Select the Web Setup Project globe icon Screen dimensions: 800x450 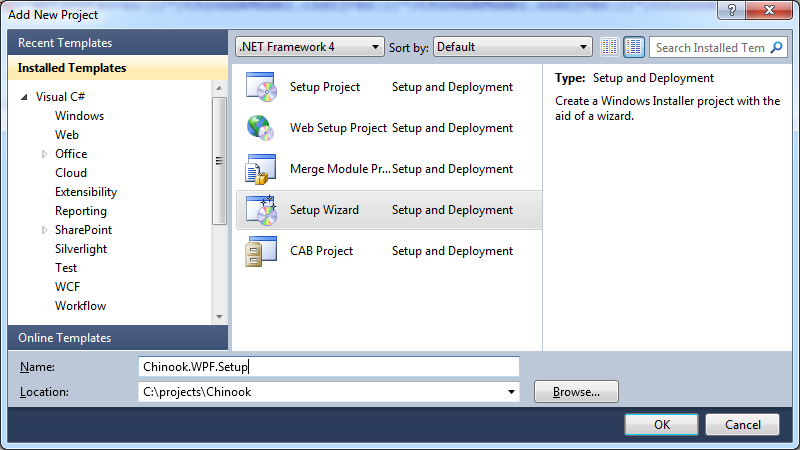(x=261, y=128)
